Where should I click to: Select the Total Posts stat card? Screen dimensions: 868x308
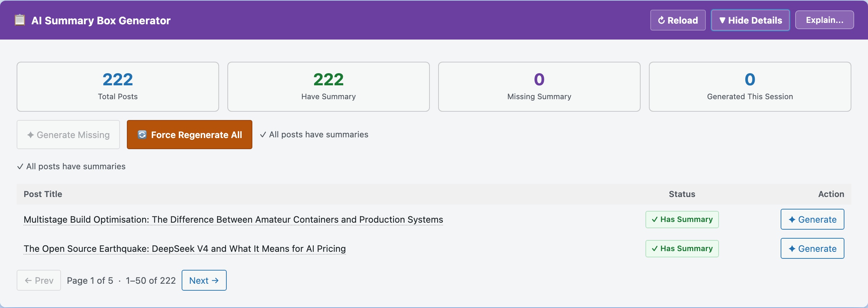118,87
